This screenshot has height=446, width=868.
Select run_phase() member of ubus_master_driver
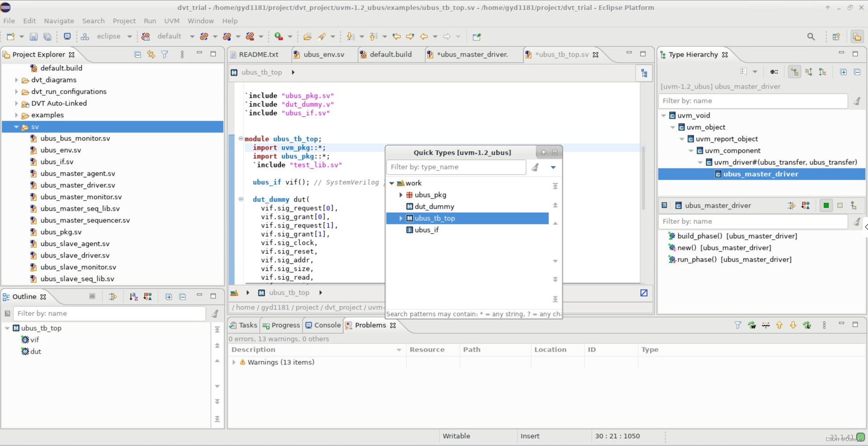coord(734,259)
